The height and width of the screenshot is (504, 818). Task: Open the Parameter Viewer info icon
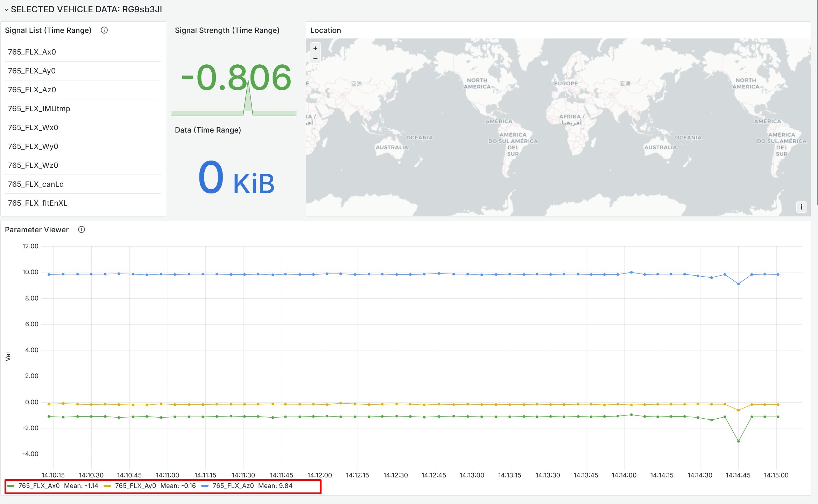coord(82,230)
